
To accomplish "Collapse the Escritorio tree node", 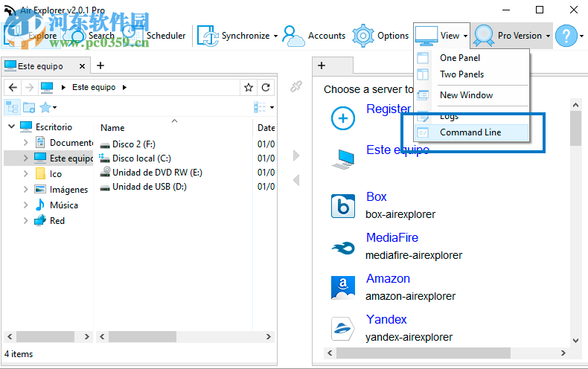I will coord(11,126).
